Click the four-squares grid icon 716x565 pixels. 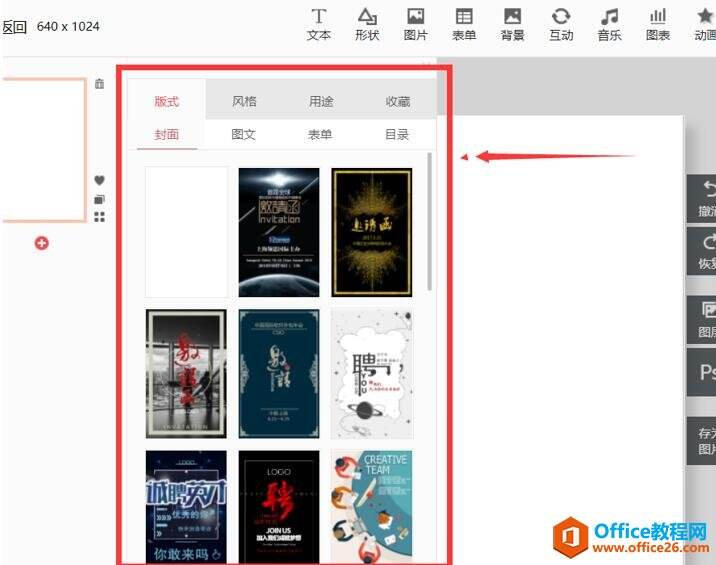[x=99, y=217]
